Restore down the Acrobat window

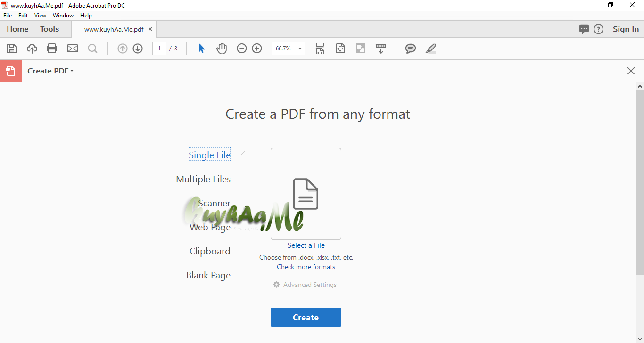(611, 5)
